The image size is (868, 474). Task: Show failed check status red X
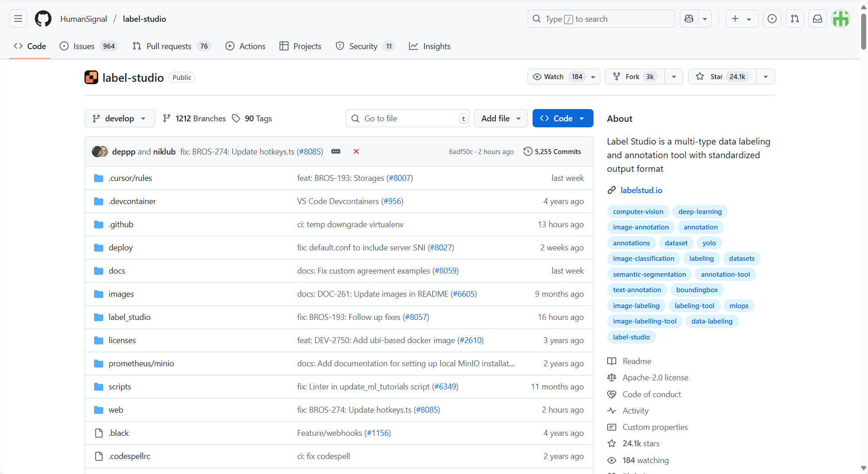point(356,151)
